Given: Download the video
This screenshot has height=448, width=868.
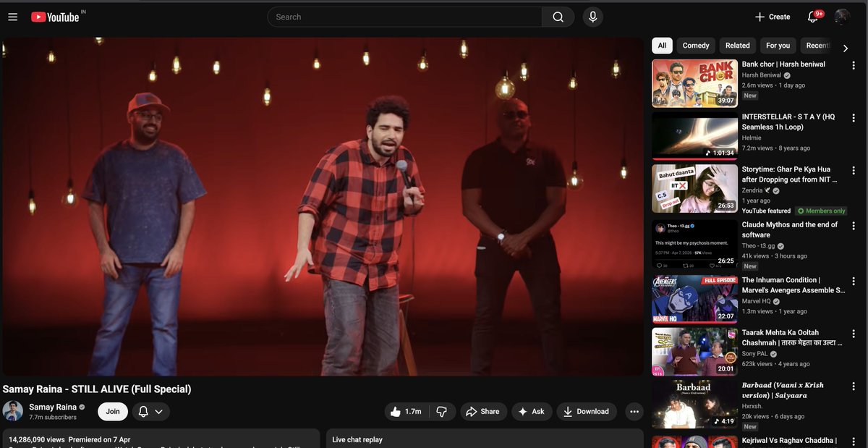Looking at the screenshot, I should point(586,411).
